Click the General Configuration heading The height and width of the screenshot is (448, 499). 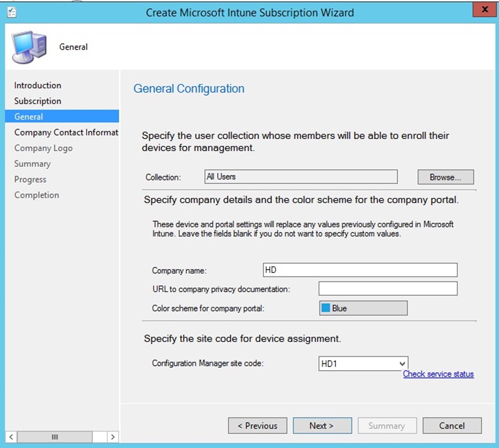pyautogui.click(x=189, y=89)
